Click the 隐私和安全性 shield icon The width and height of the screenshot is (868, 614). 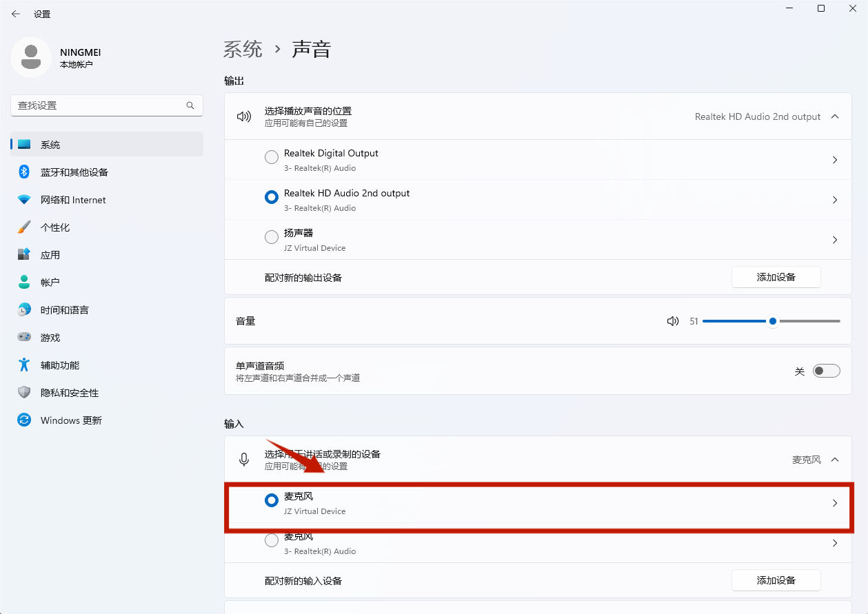pyautogui.click(x=23, y=392)
